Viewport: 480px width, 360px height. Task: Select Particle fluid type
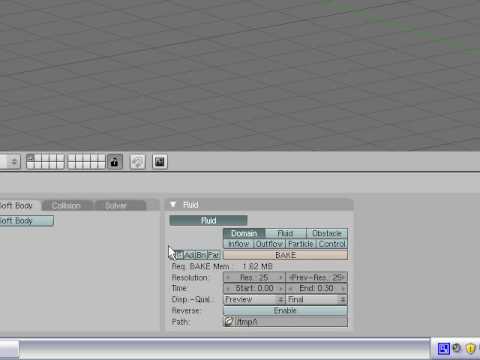pos(301,244)
